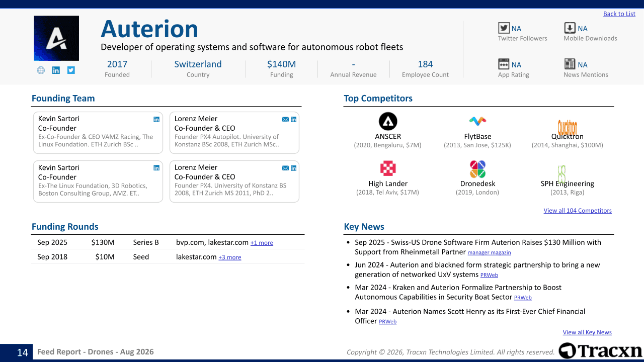This screenshot has height=362, width=644.
Task: Click the Quicktron competitor logo
Action: point(567,127)
